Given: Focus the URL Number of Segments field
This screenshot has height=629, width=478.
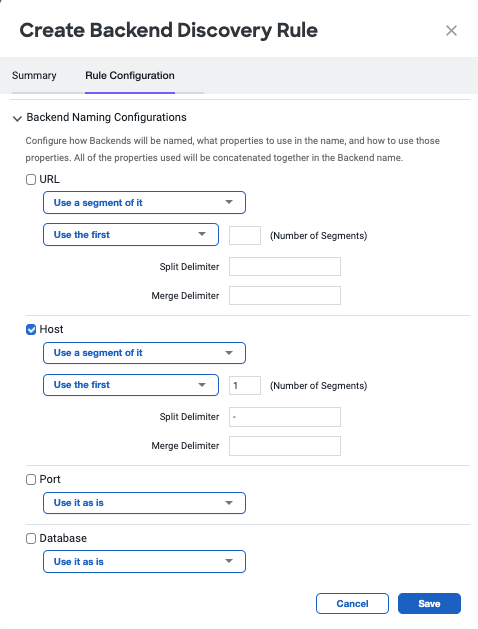Looking at the screenshot, I should pos(245,235).
